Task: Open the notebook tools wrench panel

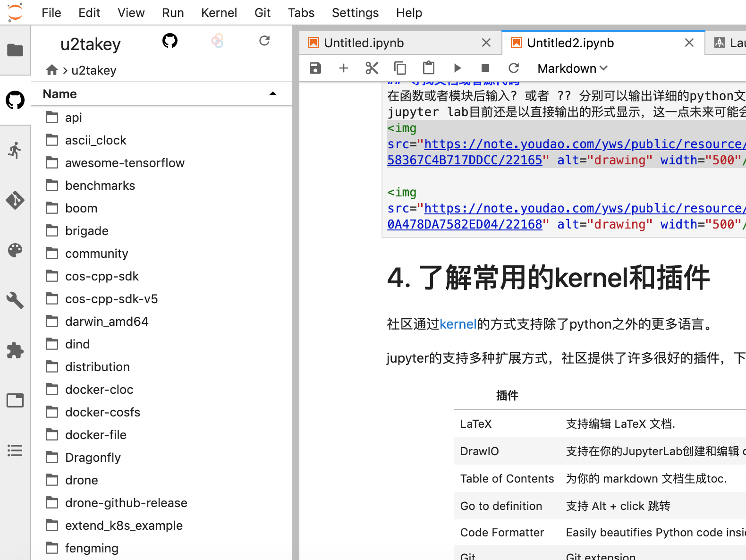Action: tap(15, 300)
